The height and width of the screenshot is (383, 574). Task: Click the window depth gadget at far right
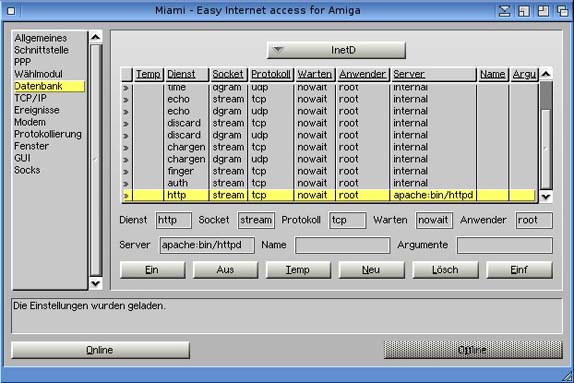pyautogui.click(x=562, y=11)
